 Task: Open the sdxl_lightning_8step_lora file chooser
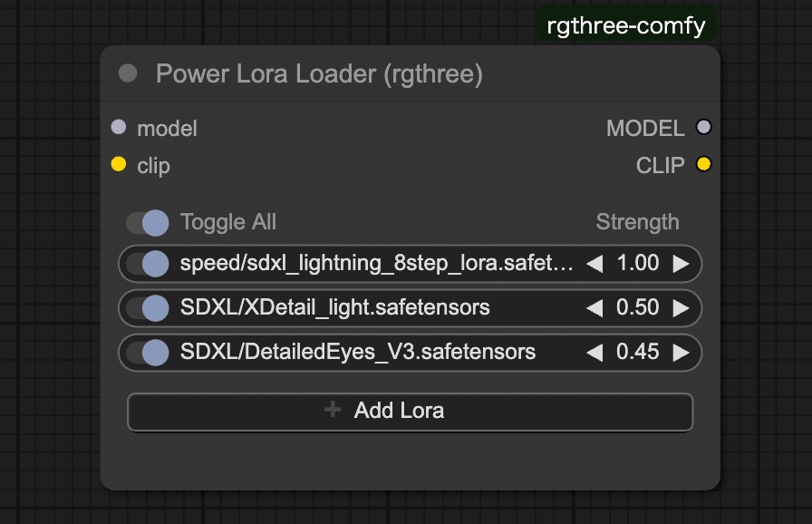click(376, 264)
